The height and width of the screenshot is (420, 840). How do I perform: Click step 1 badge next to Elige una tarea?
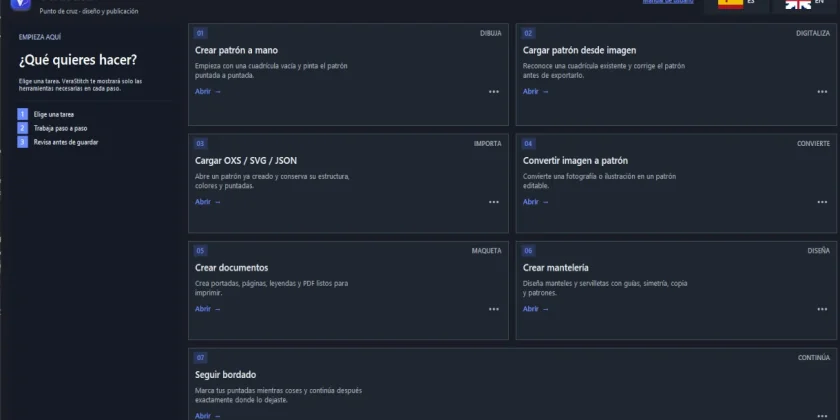[22, 114]
